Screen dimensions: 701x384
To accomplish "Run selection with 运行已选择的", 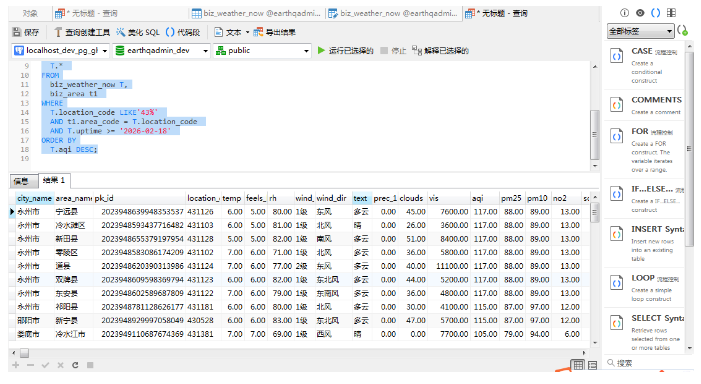I will point(345,51).
